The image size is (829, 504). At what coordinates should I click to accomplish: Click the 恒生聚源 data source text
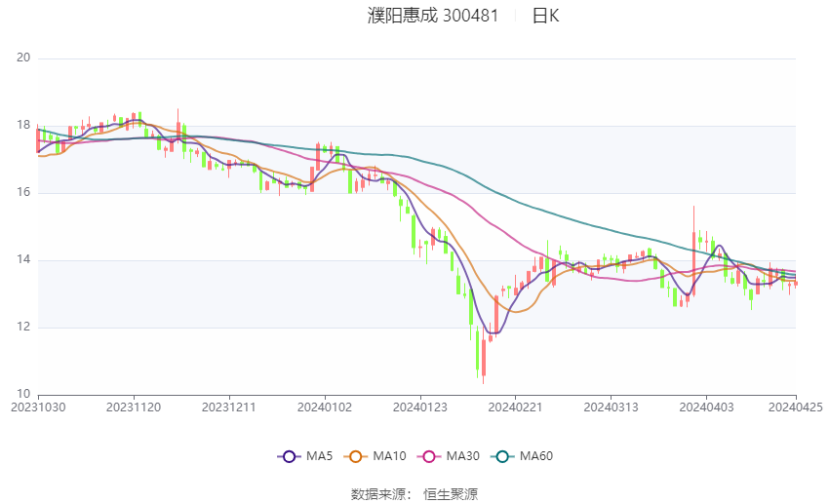451,494
